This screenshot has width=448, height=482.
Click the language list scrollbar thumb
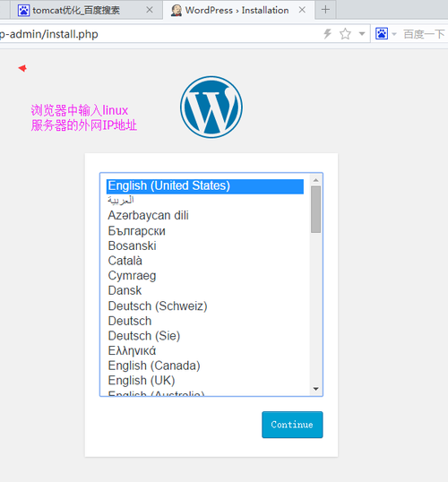[x=315, y=210]
